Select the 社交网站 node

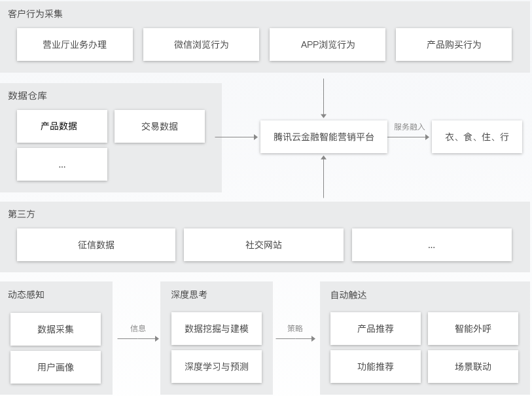coord(263,244)
